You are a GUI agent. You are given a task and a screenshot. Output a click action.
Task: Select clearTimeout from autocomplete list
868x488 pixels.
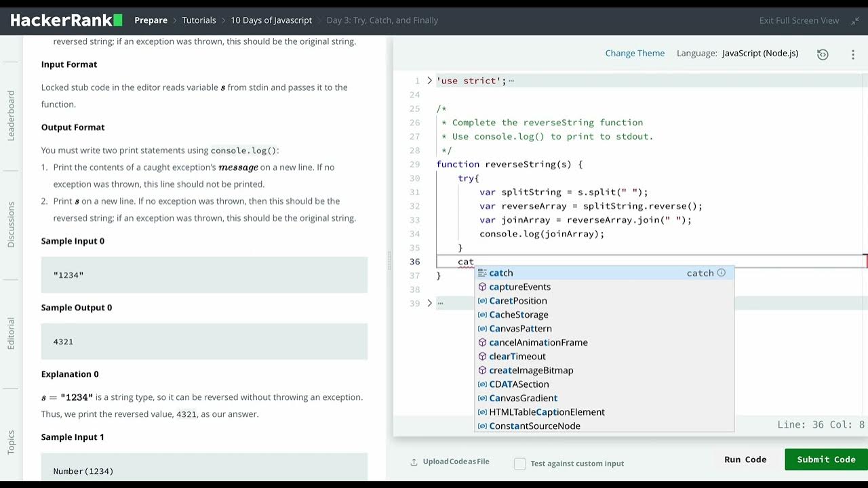(x=604, y=357)
